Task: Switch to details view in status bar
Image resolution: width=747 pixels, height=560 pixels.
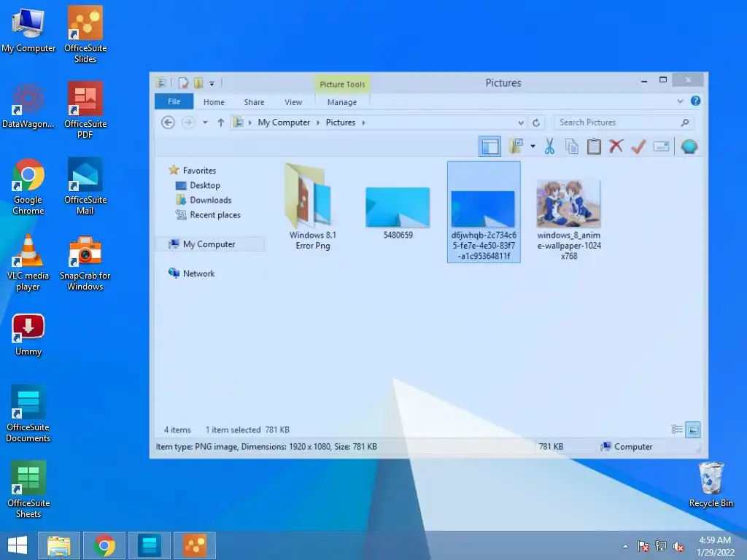Action: [676, 429]
